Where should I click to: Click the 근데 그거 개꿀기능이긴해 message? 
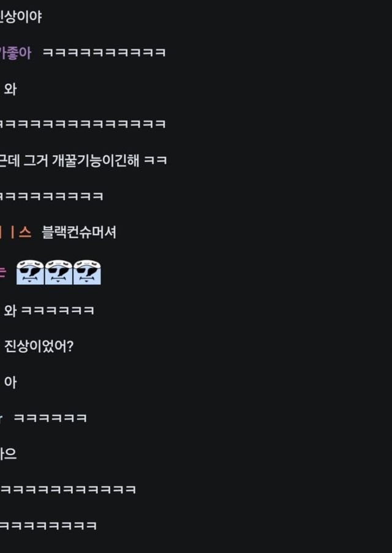click(x=83, y=161)
